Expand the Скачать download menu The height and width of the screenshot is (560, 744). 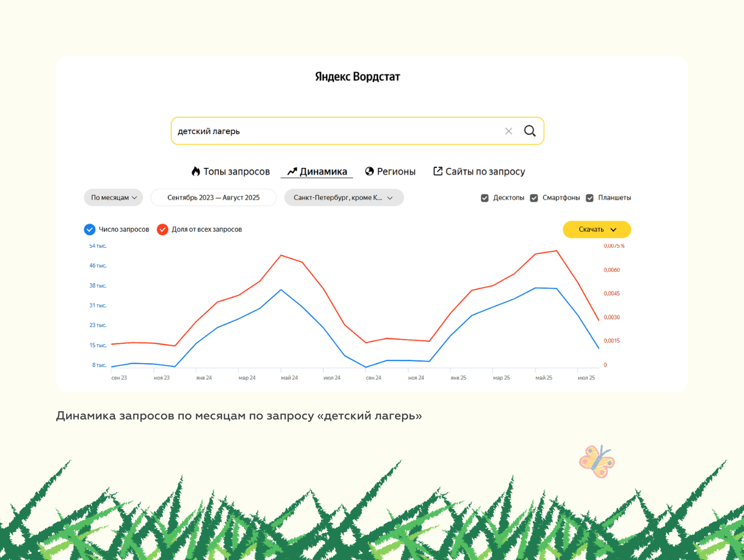pyautogui.click(x=597, y=230)
